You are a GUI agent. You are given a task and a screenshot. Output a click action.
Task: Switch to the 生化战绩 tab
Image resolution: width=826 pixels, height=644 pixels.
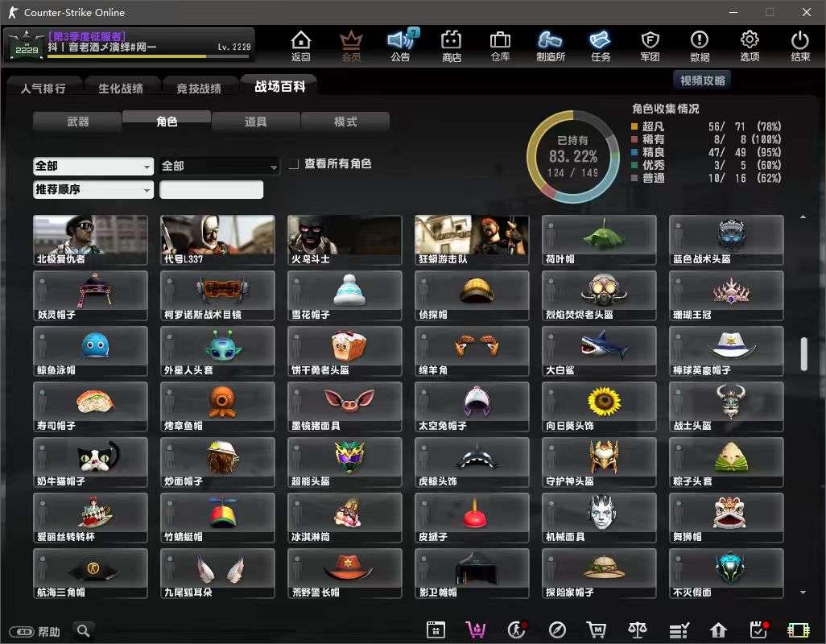pyautogui.click(x=121, y=89)
